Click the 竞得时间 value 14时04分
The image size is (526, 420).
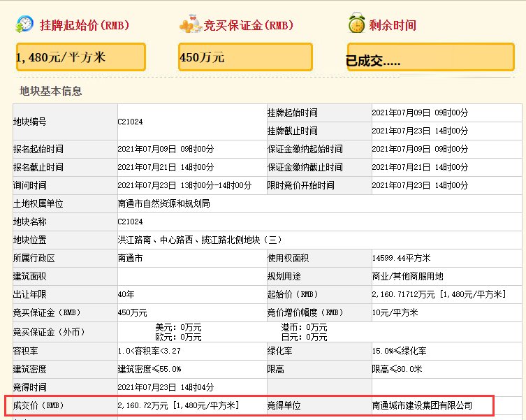[x=197, y=387]
